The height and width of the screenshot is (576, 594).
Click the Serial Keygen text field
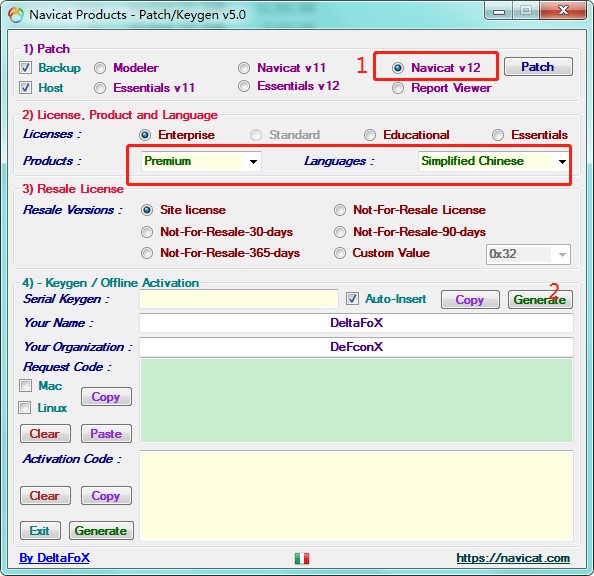pos(239,299)
